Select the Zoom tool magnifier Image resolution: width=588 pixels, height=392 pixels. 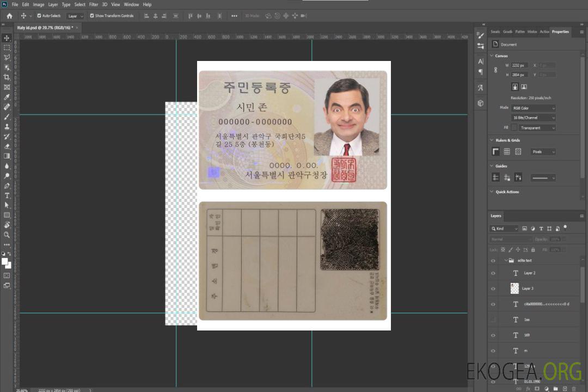click(7, 235)
